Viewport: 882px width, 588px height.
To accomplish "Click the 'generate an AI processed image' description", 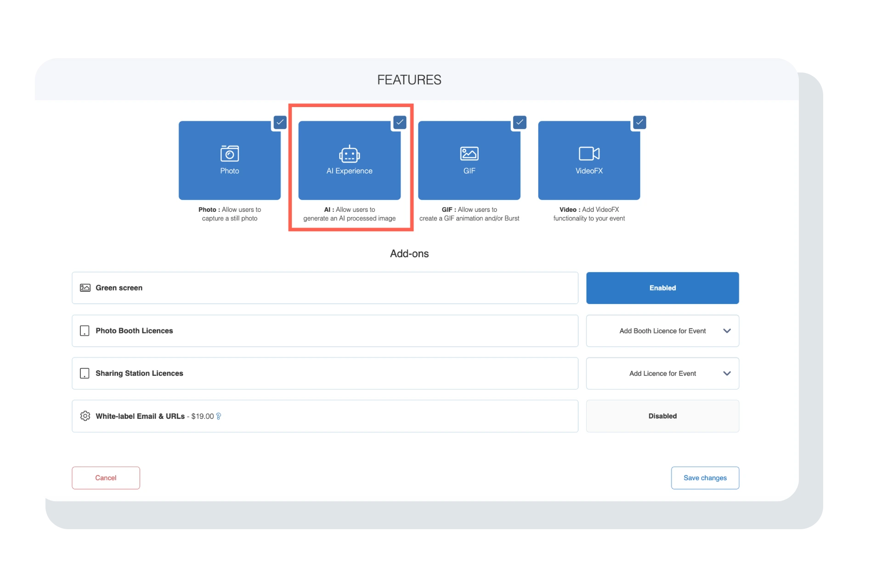I will 349,219.
